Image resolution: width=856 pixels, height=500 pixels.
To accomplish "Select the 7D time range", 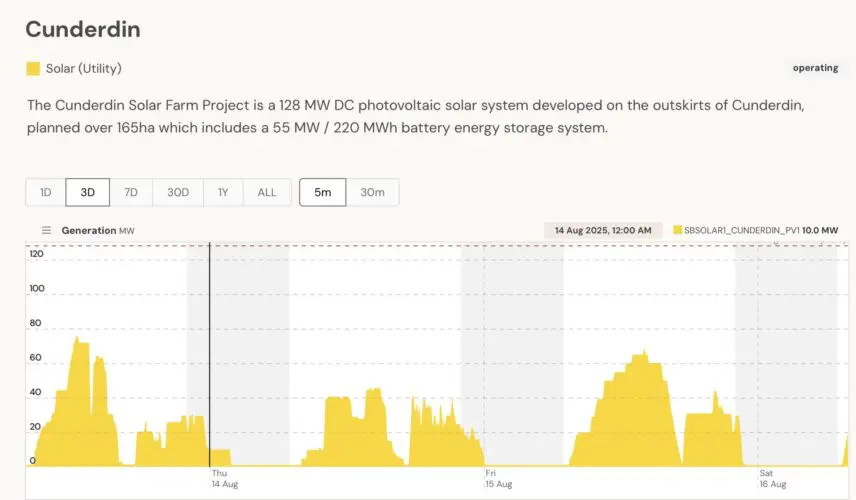I will point(131,192).
